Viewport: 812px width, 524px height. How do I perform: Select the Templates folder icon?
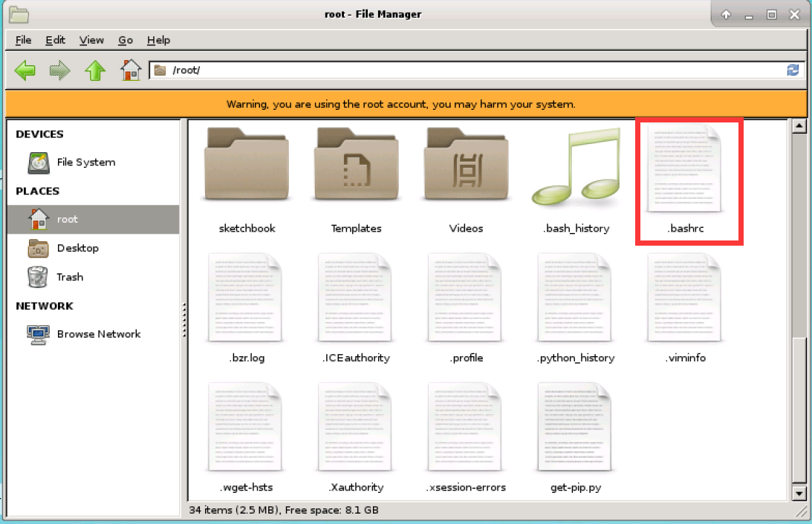tap(357, 164)
